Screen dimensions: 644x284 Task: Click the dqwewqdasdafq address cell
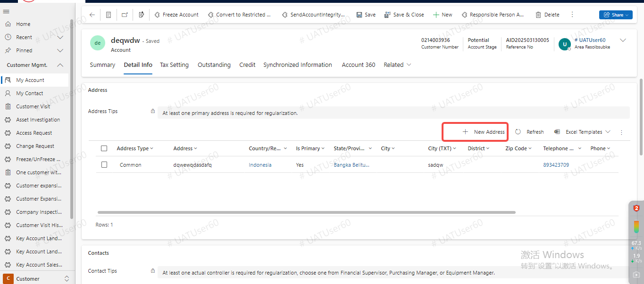[192, 165]
